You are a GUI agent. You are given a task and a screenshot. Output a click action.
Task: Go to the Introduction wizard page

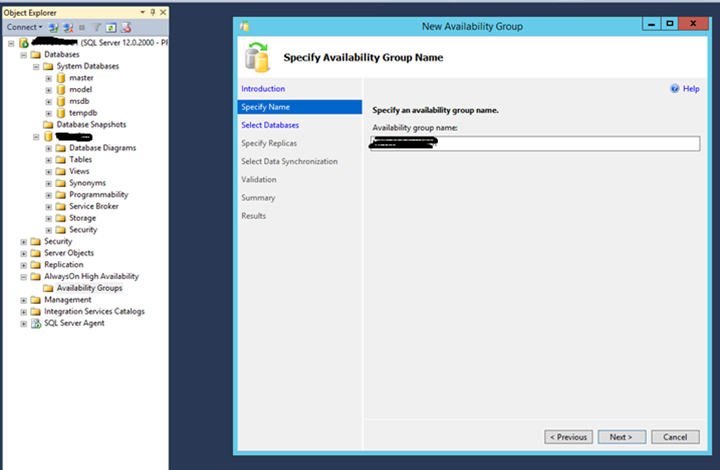[263, 89]
